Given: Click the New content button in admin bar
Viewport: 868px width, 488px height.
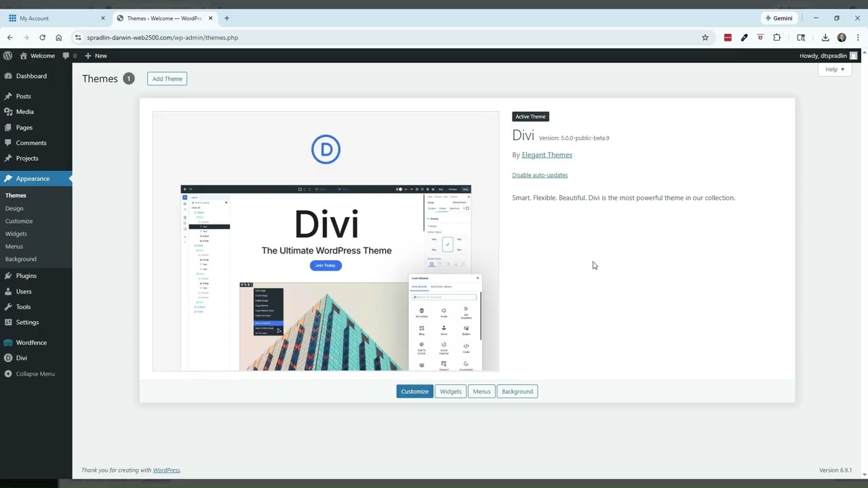Looking at the screenshot, I should click(x=96, y=56).
